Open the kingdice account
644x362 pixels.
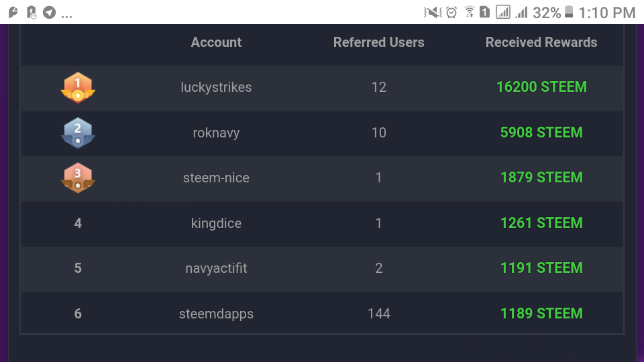point(216,223)
